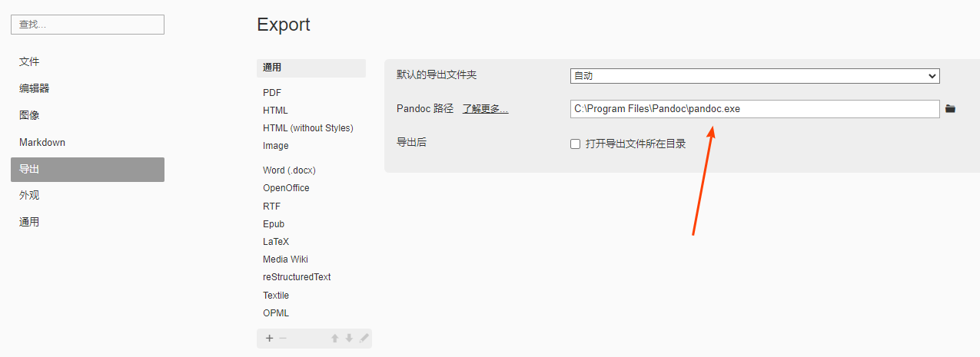Select PDF export format
Viewport: 980px width, 357px height.
[x=272, y=92]
